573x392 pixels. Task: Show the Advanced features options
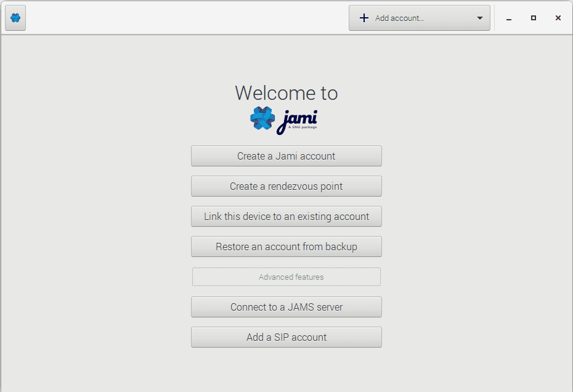click(x=286, y=277)
